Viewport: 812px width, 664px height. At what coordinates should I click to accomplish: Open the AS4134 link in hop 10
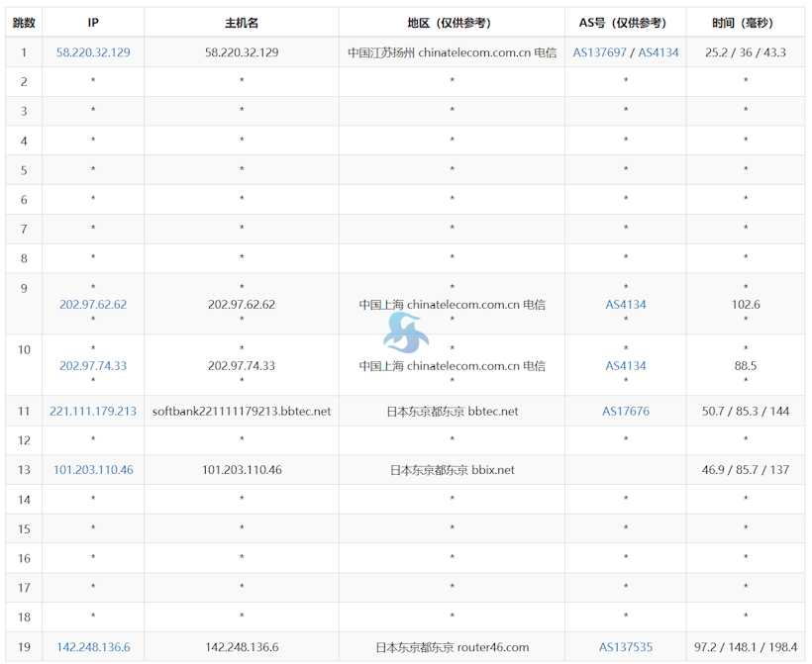626,366
